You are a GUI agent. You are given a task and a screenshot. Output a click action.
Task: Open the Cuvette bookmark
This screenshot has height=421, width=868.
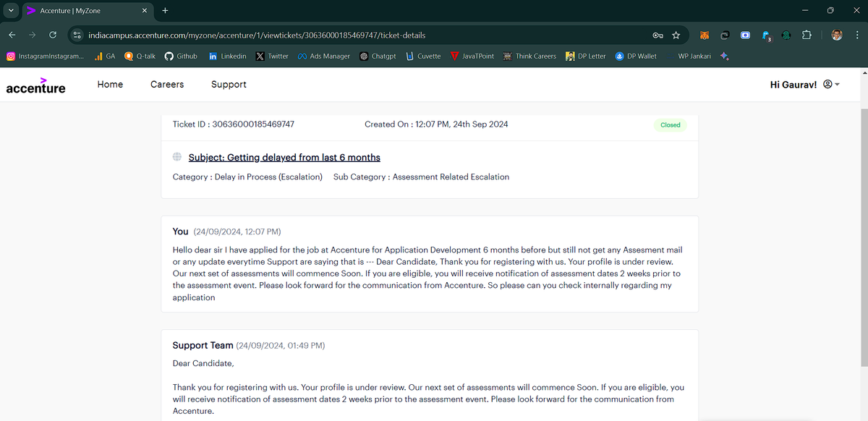point(423,56)
